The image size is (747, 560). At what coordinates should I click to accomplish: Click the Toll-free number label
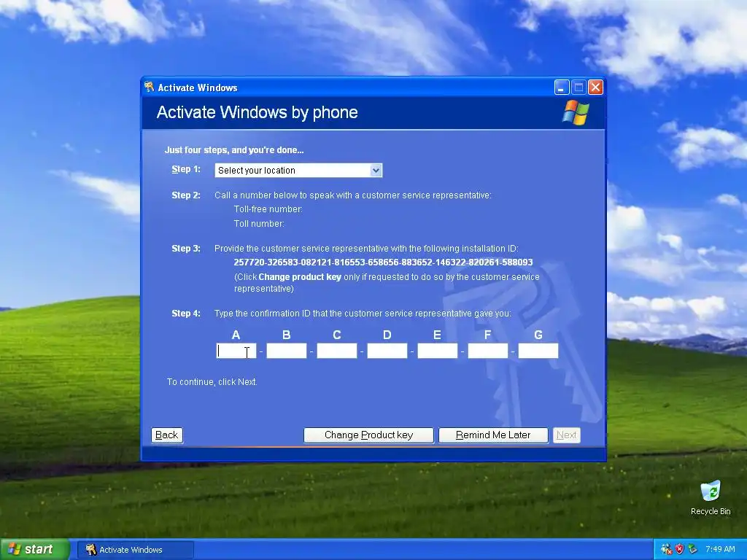(268, 209)
